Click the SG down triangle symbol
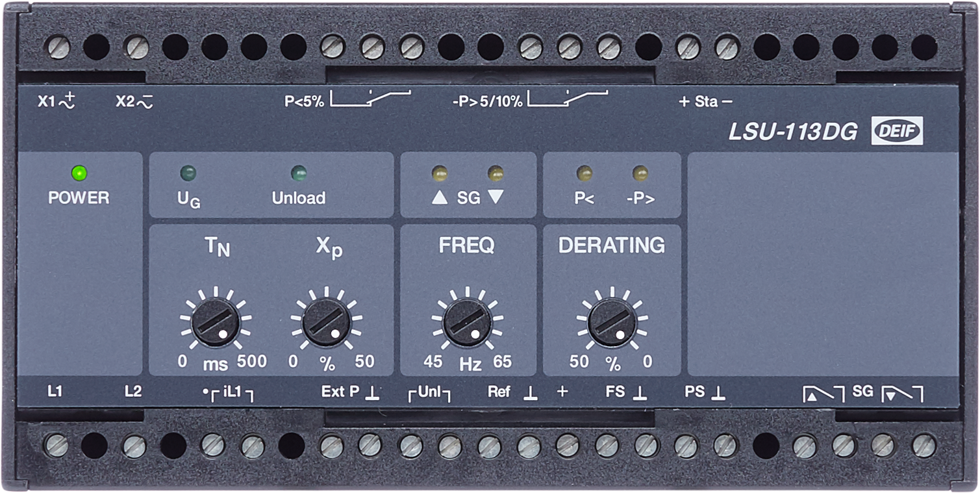The width and height of the screenshot is (980, 493). 496,198
